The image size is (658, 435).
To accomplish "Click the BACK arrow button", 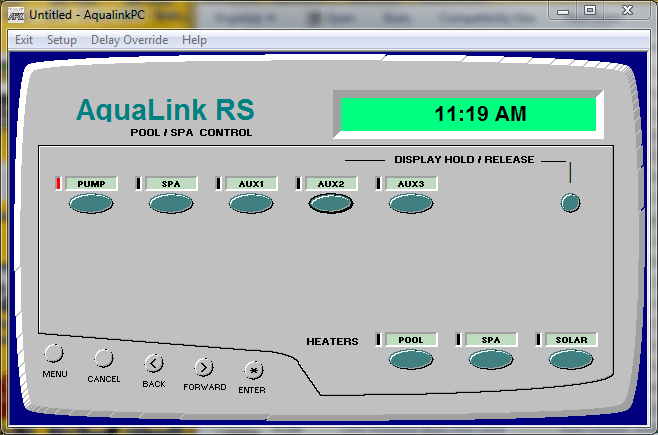I will click(x=154, y=364).
